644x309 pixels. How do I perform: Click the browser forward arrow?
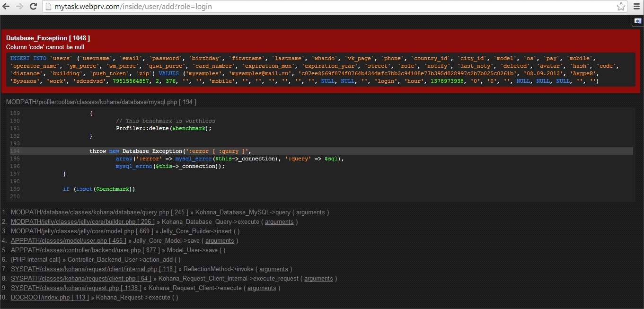pyautogui.click(x=20, y=7)
